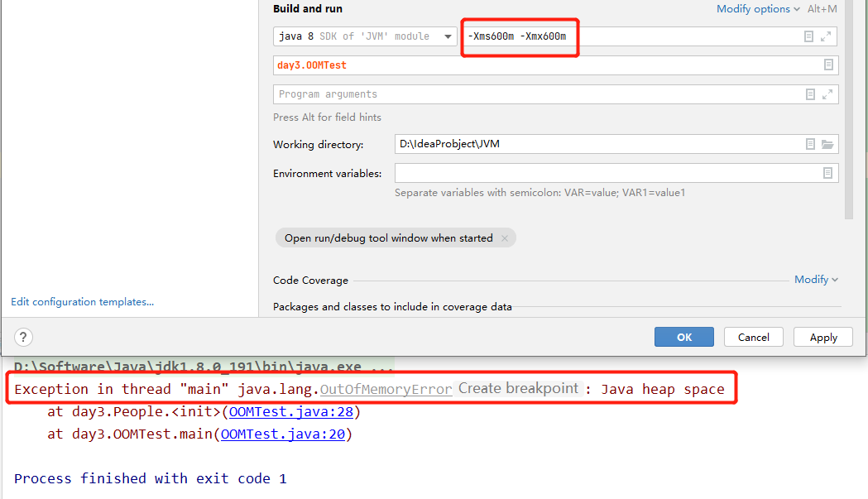Open Edit configuration templates link
Screen dimensions: 868x499
[83, 302]
